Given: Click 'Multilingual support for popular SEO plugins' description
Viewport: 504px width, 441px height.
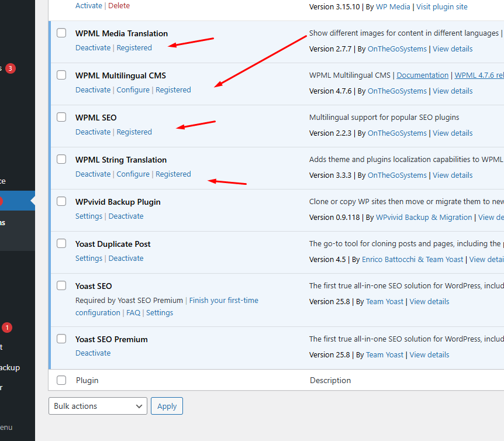Looking at the screenshot, I should pyautogui.click(x=384, y=118).
